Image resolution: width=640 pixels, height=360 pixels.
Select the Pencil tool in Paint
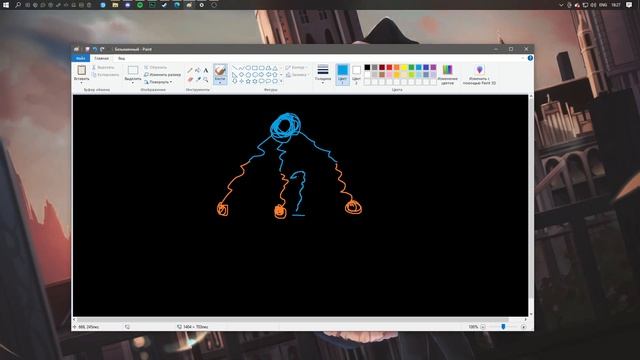click(x=190, y=70)
